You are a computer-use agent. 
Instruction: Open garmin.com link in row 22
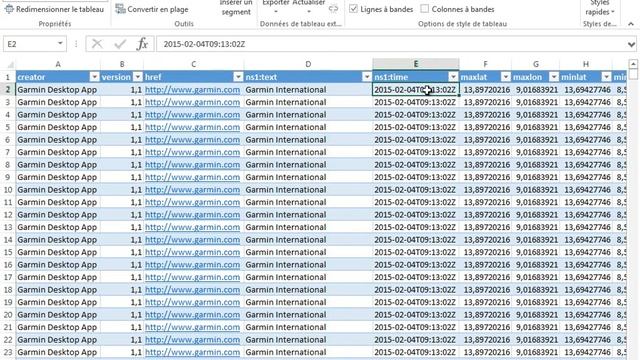[x=192, y=339]
